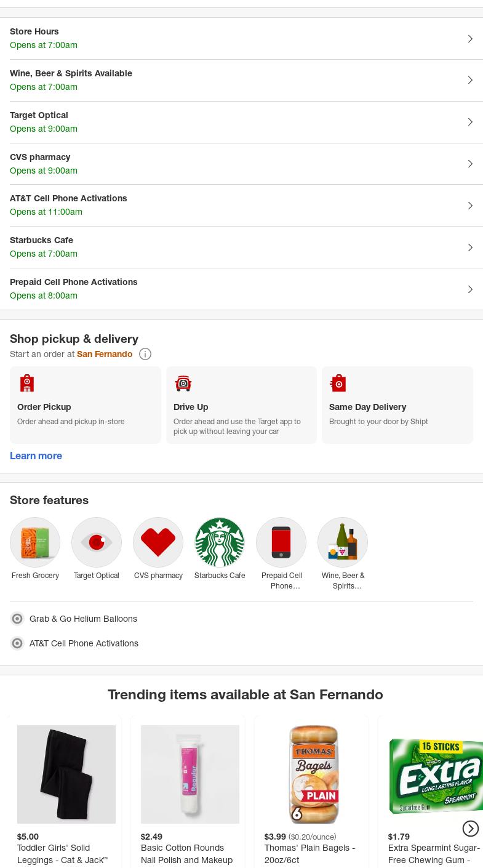Click the Fresh Grocery label
483x868 pixels.
(x=35, y=576)
